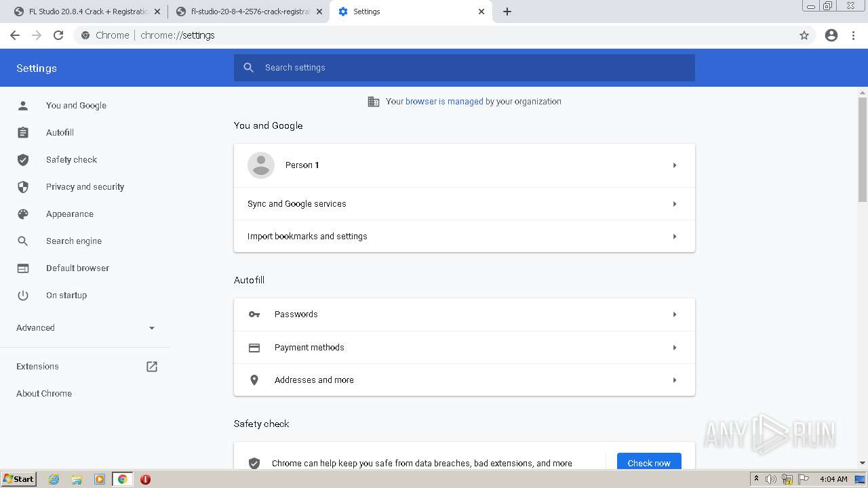This screenshot has height=488, width=868.
Task: Go to Safety check in the sidebar
Action: [x=71, y=159]
